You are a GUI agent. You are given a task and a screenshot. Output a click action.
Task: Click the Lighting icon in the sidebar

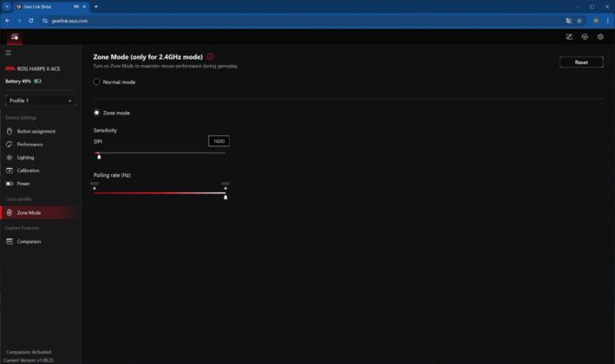coord(10,158)
